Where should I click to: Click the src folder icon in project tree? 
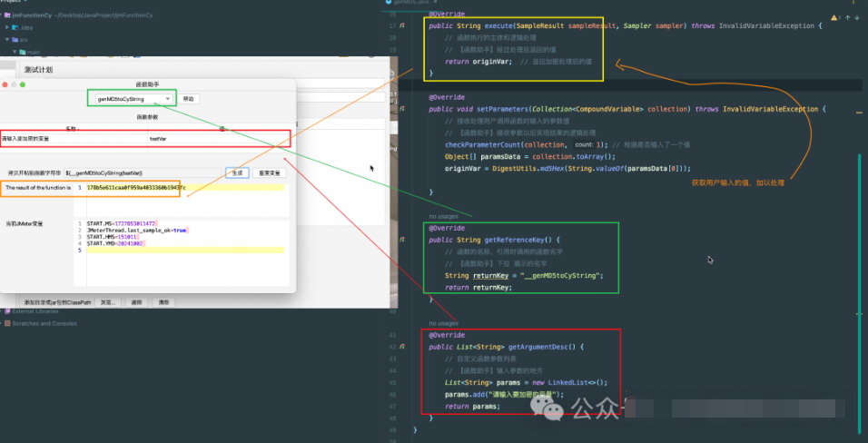coord(15,40)
